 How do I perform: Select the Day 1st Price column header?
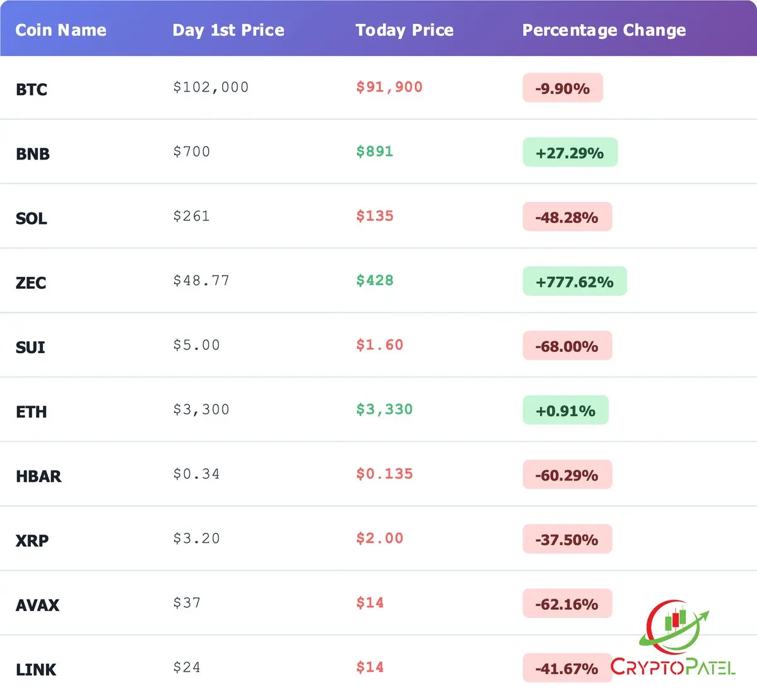point(228,30)
